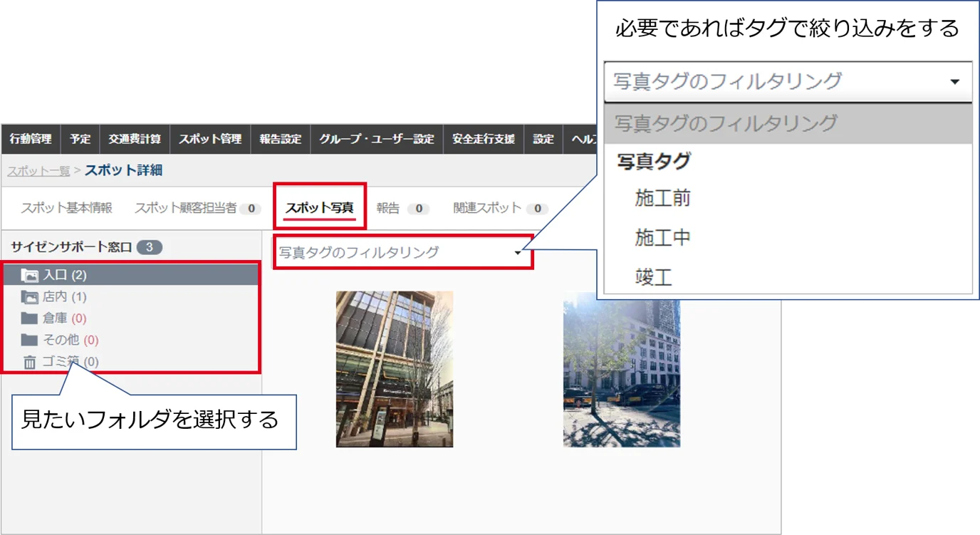Click the 0 badge next to スポット顧客担当者
Screen dimensions: 980x535
pyautogui.click(x=251, y=209)
